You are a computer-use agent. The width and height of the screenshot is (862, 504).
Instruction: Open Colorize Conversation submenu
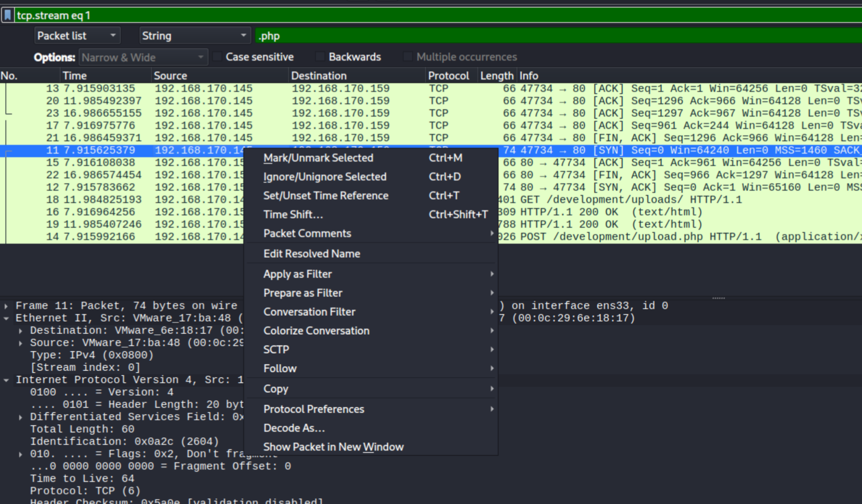(372, 330)
